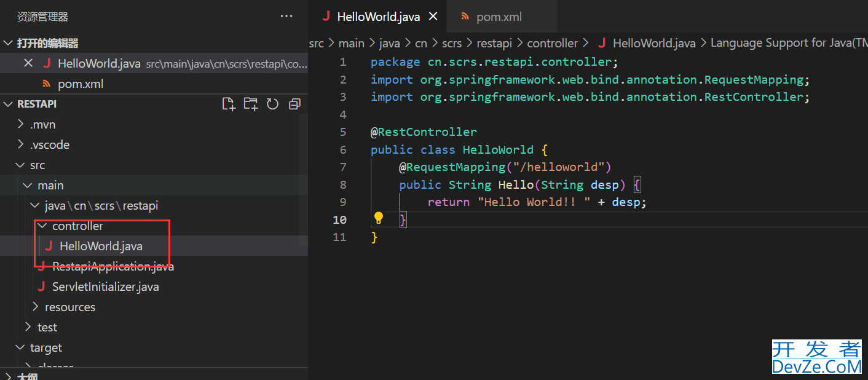Click the src breadcrumb segment
This screenshot has width=868, height=380.
click(316, 43)
